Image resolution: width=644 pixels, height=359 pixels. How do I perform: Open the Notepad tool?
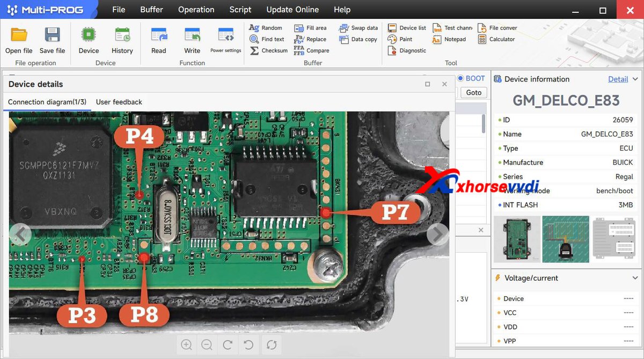(450, 39)
